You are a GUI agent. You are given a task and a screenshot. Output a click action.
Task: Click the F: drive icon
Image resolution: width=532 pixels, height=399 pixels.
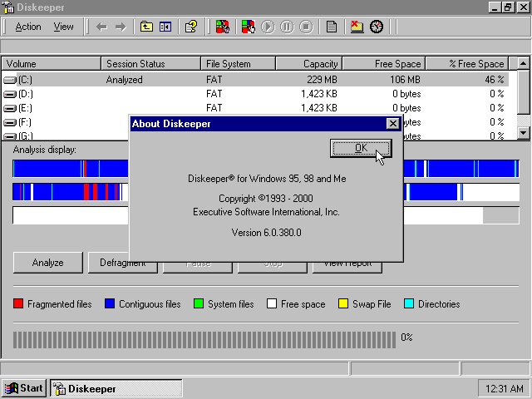tap(9, 122)
